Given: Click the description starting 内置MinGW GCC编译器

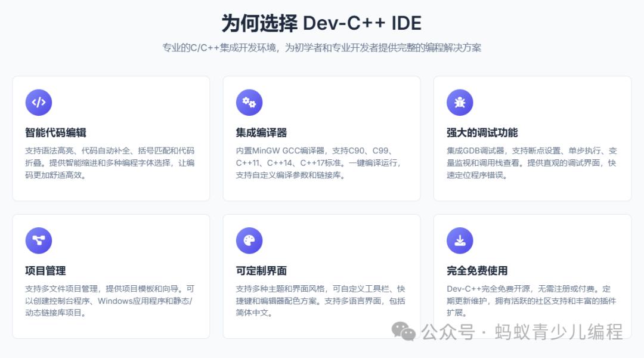Looking at the screenshot, I should pos(318,163).
